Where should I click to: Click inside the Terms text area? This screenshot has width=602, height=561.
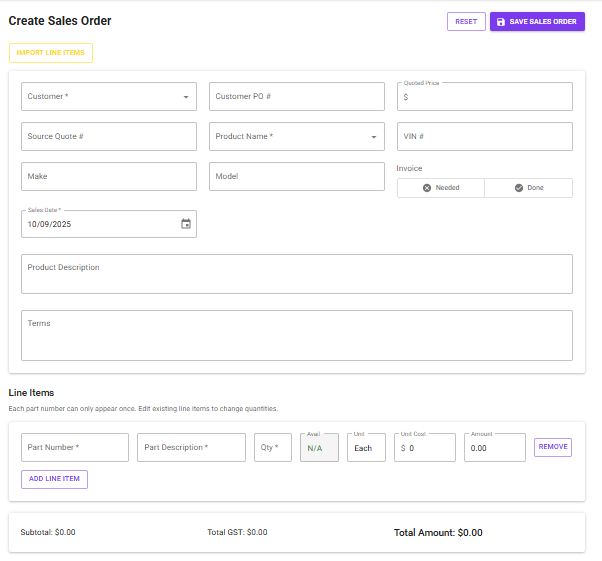(296, 335)
